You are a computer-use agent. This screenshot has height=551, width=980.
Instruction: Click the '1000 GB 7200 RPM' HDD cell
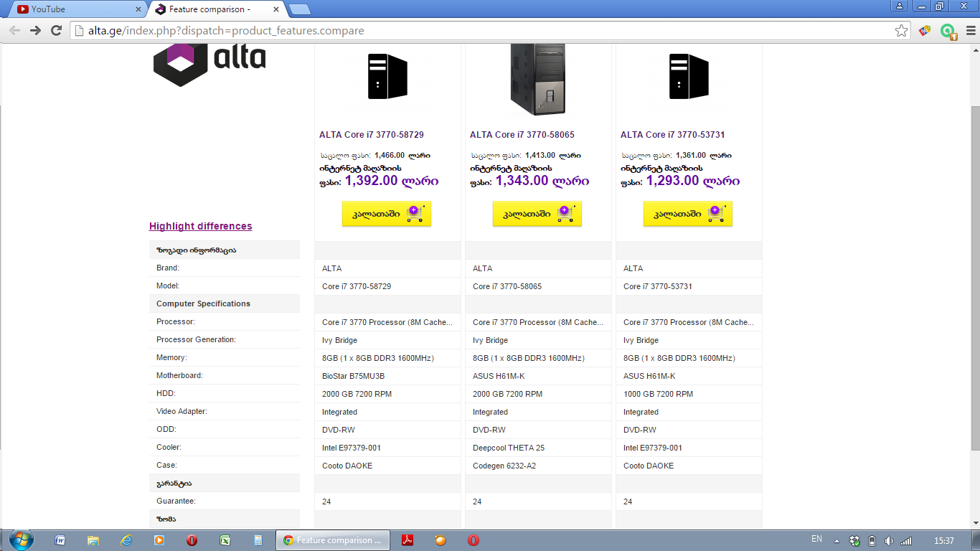(x=689, y=394)
